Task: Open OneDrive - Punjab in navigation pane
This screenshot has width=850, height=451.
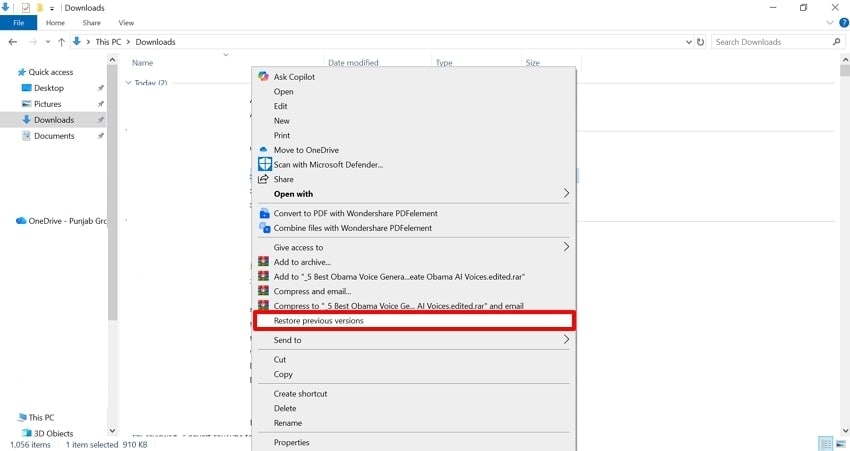Action: [x=61, y=221]
